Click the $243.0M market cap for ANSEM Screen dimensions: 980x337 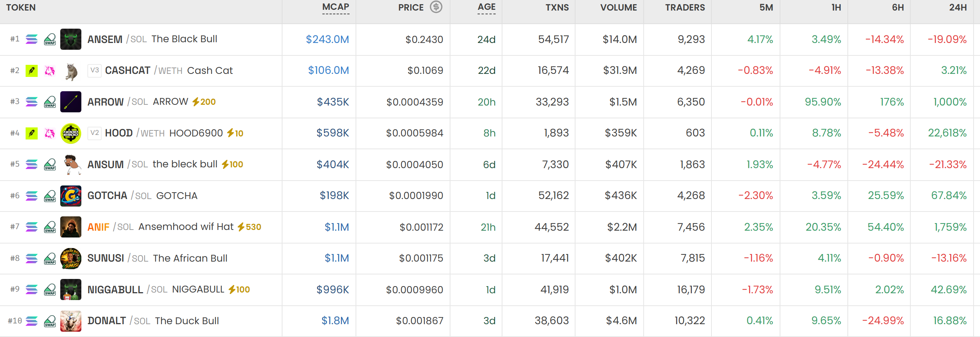click(328, 39)
